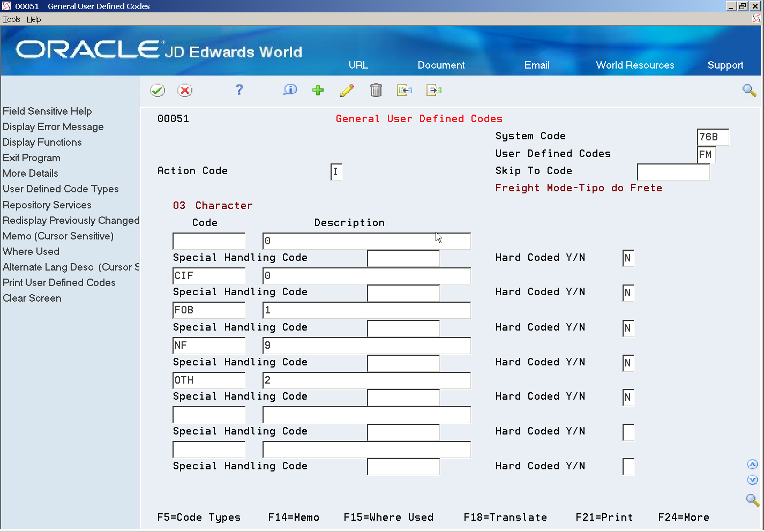Click the trash can Delete icon
764x532 pixels.
point(376,90)
